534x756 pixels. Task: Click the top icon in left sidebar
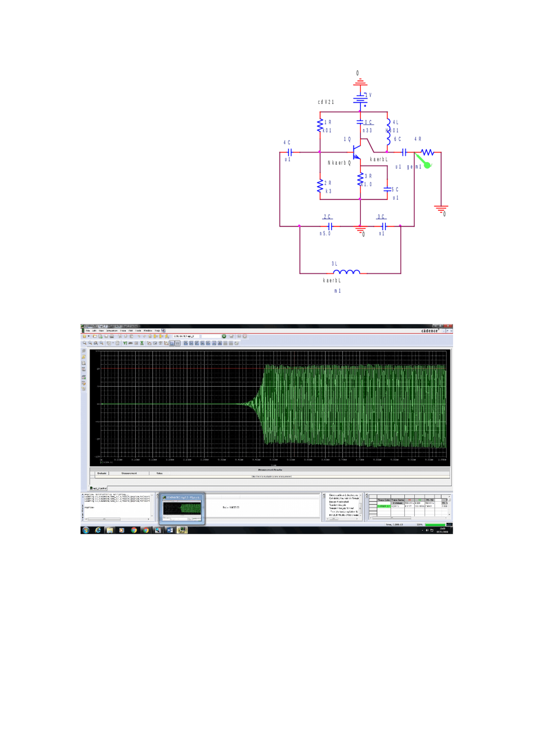pyautogui.click(x=84, y=351)
